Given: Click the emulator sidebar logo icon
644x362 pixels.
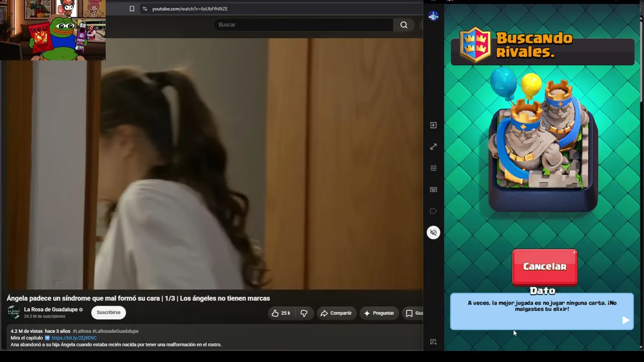Looking at the screenshot, I should coord(433,16).
